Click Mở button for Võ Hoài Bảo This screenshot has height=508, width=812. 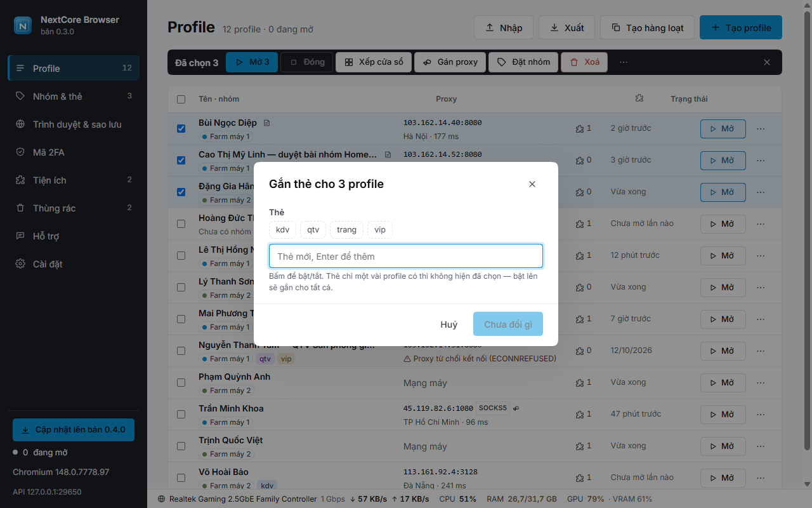pyautogui.click(x=723, y=478)
